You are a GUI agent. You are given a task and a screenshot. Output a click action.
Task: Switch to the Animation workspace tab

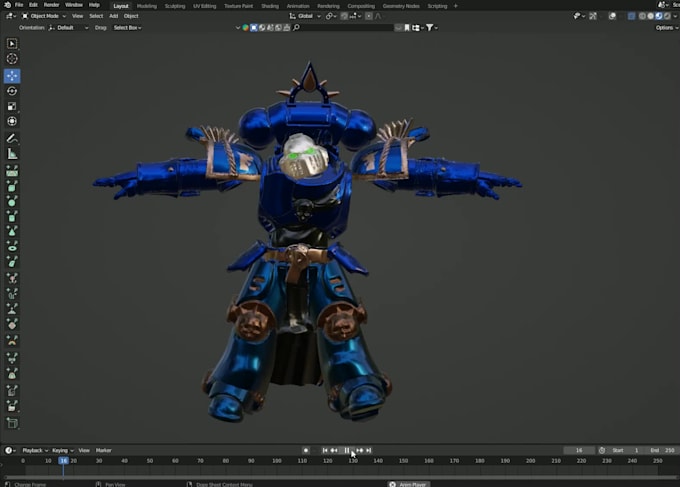click(x=298, y=6)
